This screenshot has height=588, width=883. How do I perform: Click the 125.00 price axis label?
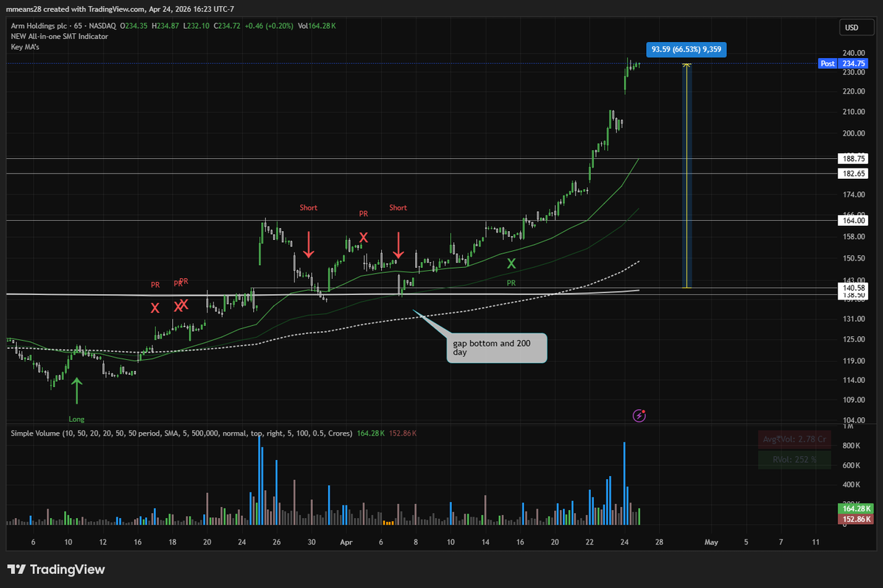[854, 339]
